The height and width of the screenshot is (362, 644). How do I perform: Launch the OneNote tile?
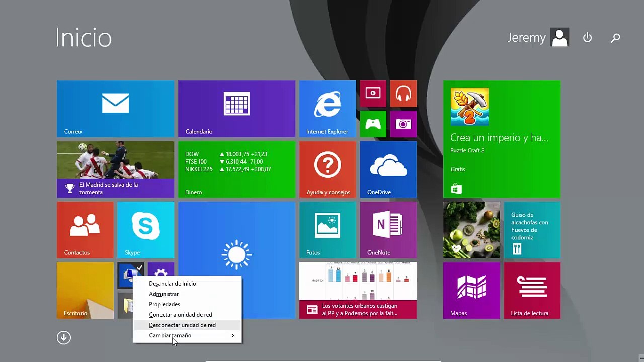click(x=388, y=230)
